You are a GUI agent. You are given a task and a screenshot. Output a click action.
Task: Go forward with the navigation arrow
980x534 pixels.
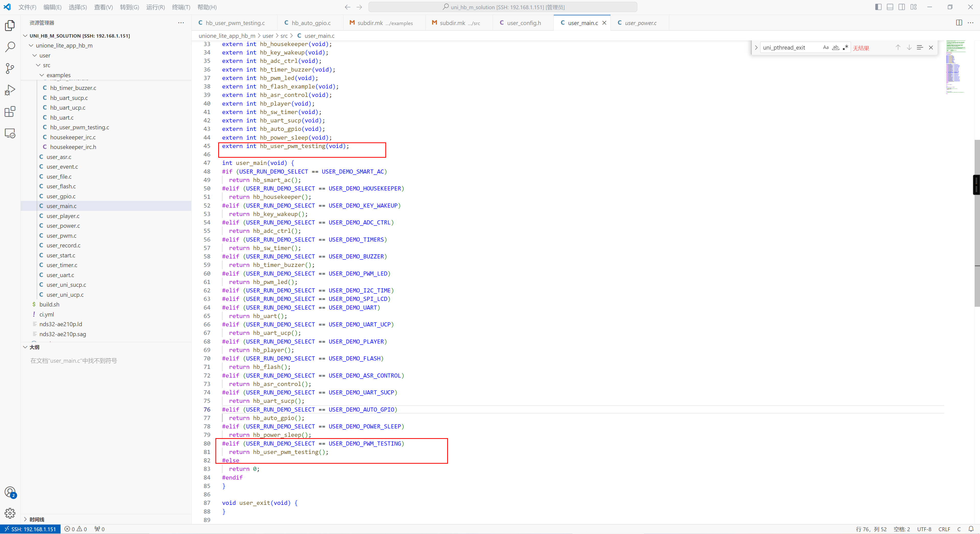(360, 7)
